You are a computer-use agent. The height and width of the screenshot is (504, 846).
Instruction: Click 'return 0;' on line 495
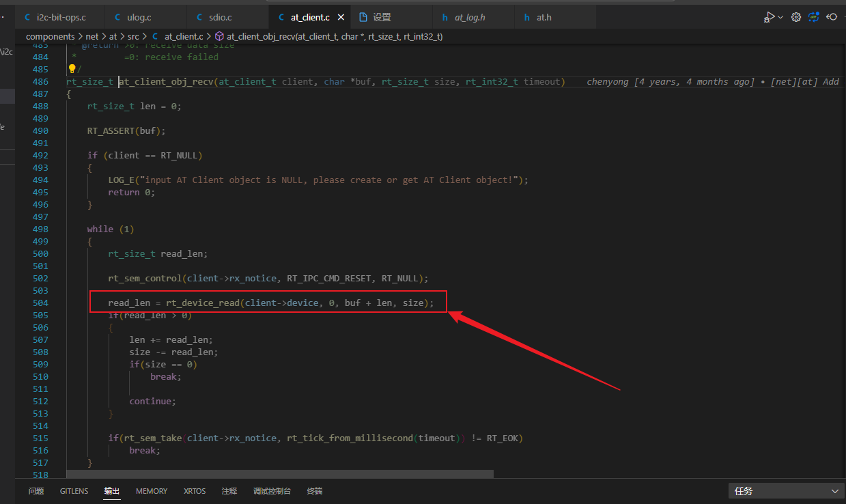(132, 193)
